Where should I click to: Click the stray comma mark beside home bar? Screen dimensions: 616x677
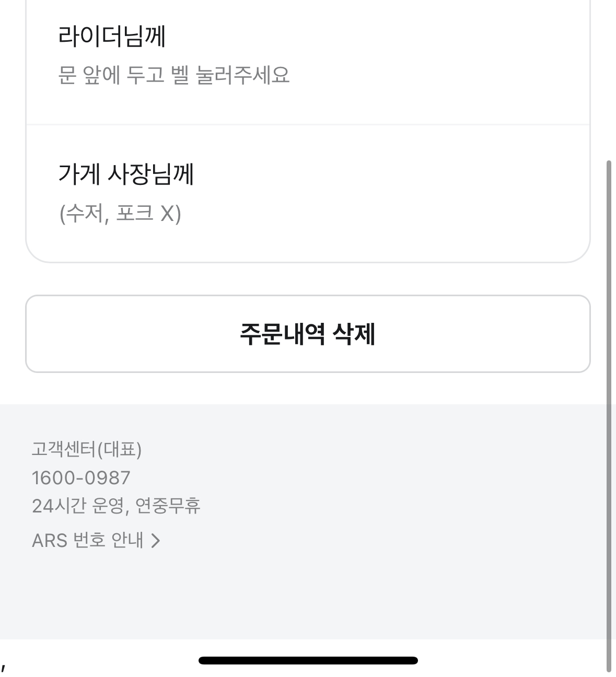[3, 667]
